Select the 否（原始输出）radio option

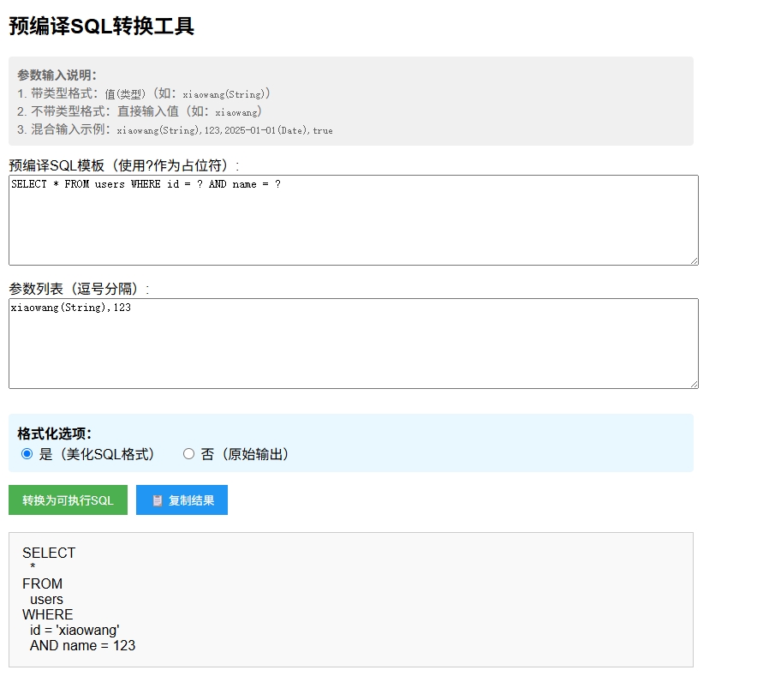click(188, 454)
